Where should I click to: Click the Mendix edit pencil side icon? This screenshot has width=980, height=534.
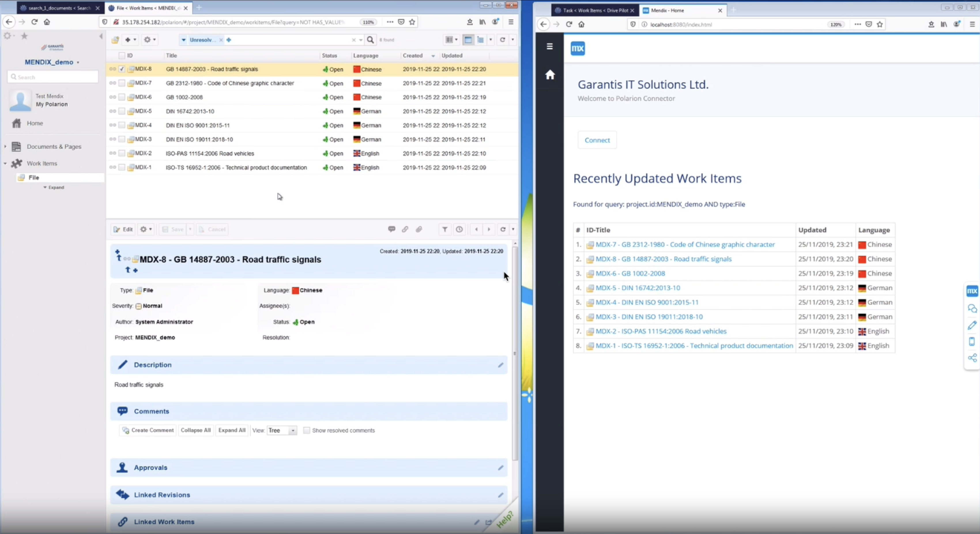pos(972,325)
